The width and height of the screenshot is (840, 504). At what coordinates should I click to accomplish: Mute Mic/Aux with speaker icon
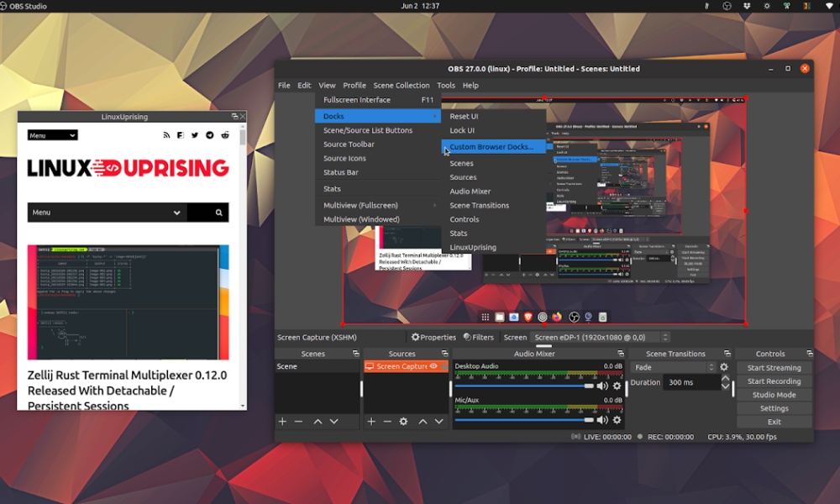(602, 420)
